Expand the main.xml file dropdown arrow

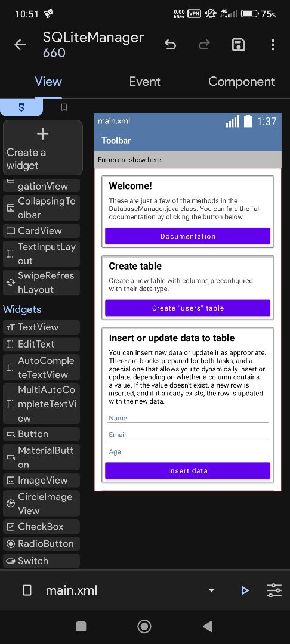[x=212, y=590]
